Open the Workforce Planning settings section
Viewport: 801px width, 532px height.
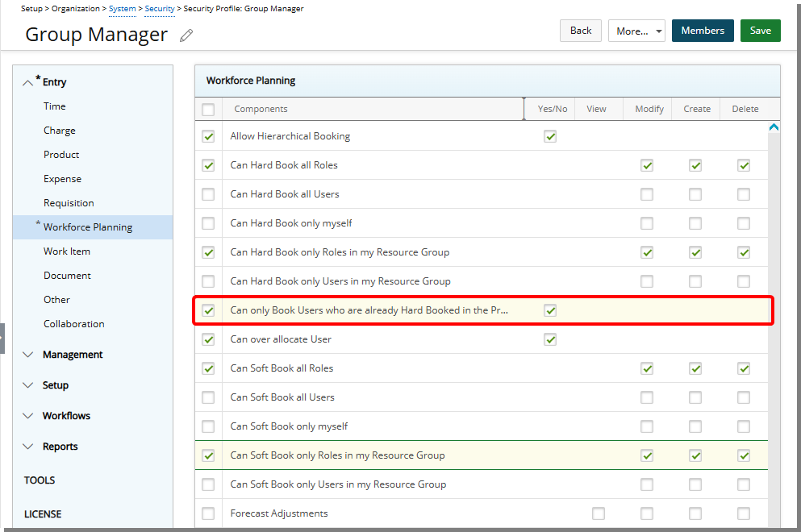87,227
